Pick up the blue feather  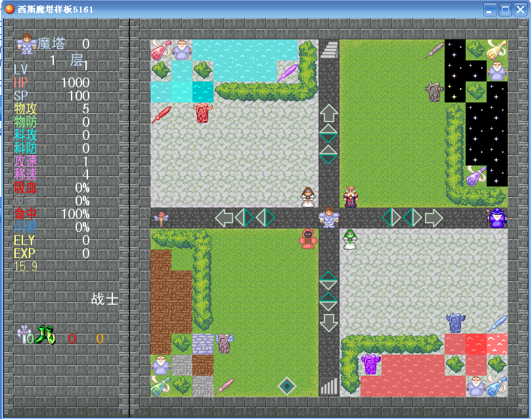497,323
